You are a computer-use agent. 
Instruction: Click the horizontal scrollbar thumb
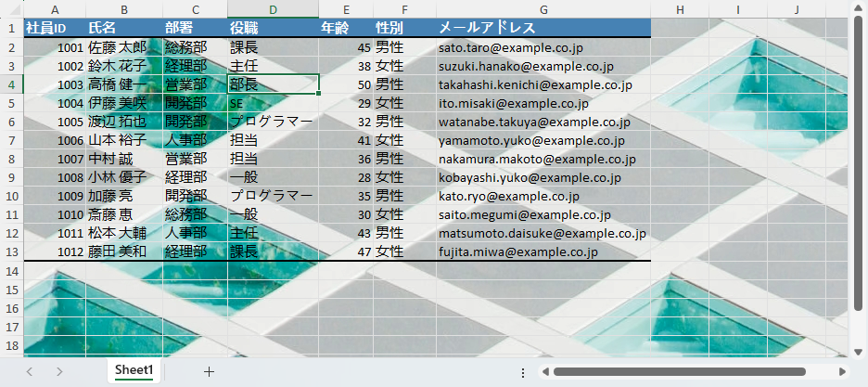[x=679, y=371]
